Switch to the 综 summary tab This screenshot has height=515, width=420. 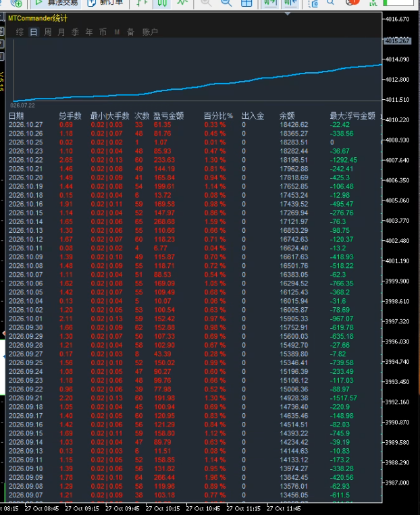point(20,32)
